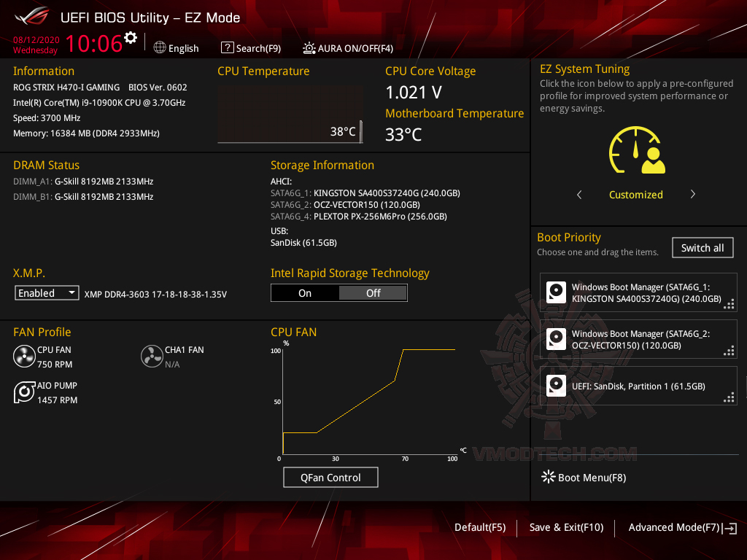Click the AURA light bulb icon
747x560 pixels.
[309, 48]
